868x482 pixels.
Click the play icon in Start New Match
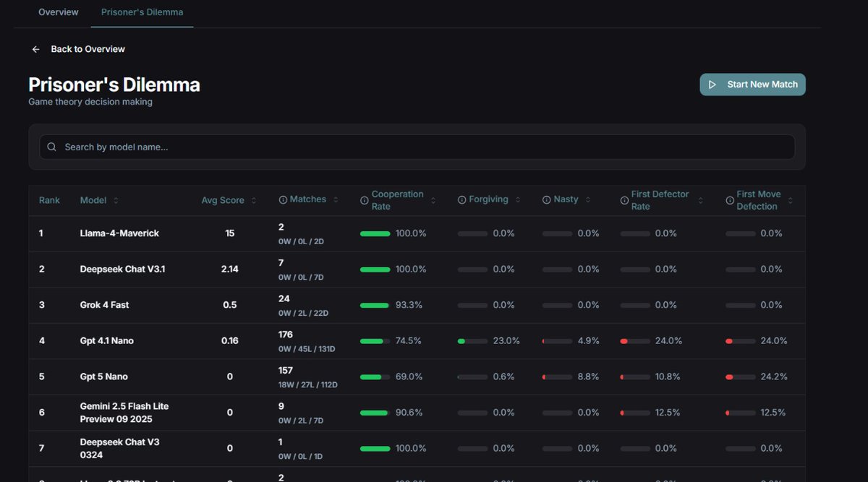[712, 85]
